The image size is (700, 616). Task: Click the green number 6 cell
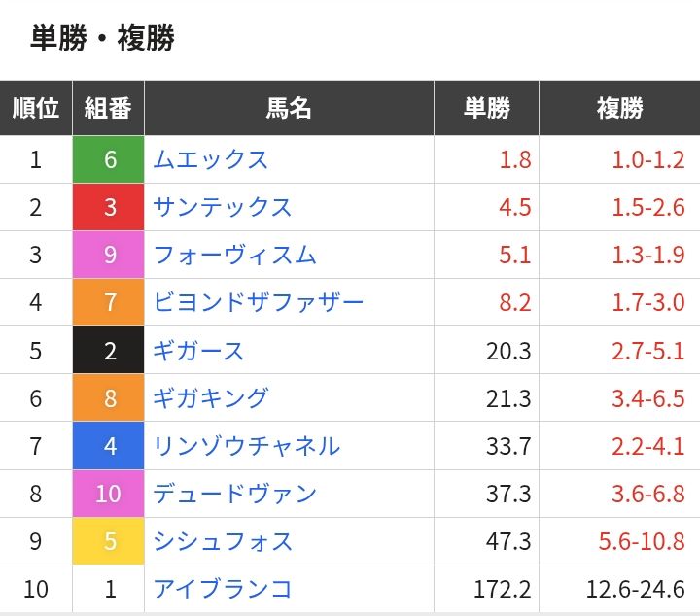click(109, 159)
